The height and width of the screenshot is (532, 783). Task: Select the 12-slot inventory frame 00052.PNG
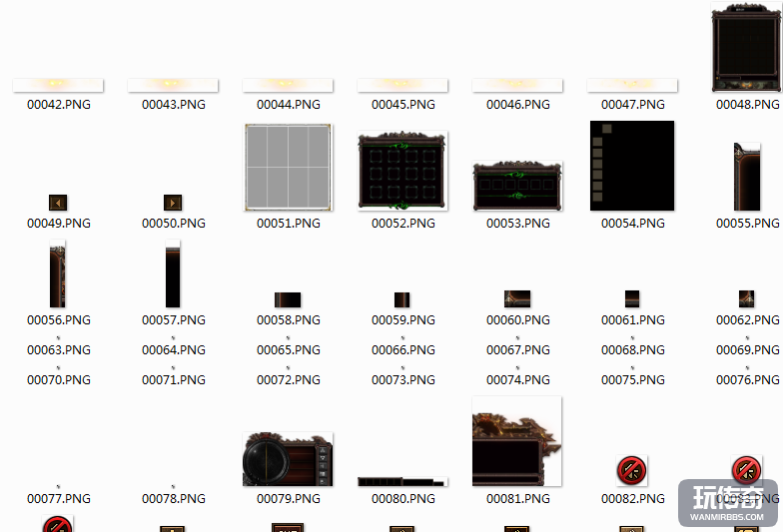click(402, 171)
